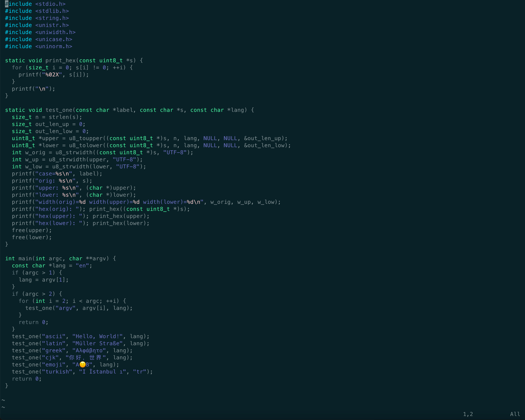Click the "All" scroll position indicator
525x420 pixels.
pyautogui.click(x=515, y=414)
